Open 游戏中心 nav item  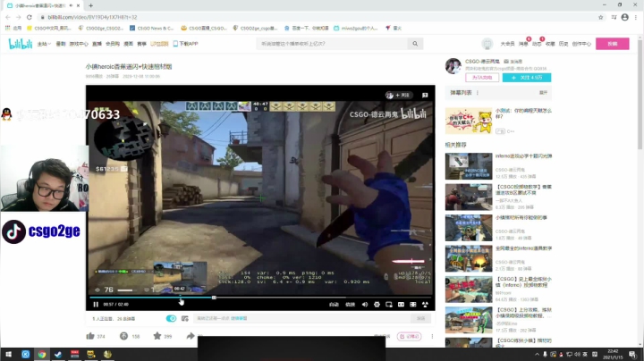pos(79,44)
